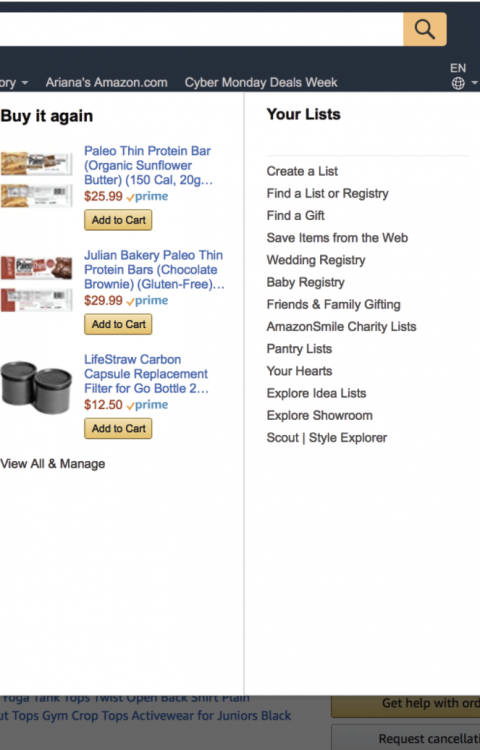
Task: Open Cyber Monday Deals Week
Action: click(x=261, y=82)
